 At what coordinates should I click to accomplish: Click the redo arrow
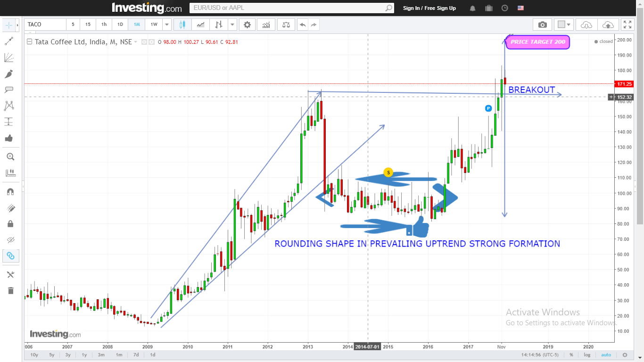tap(314, 25)
